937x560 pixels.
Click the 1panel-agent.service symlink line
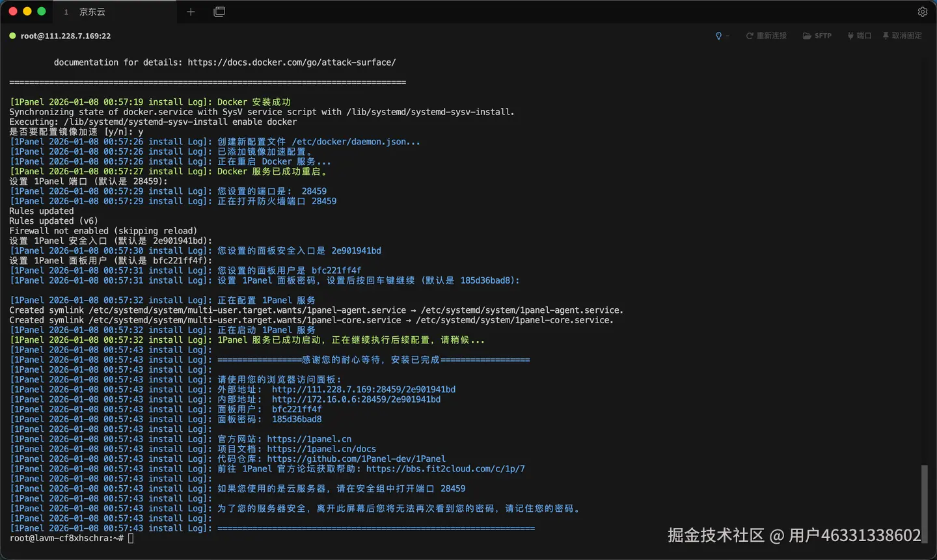[x=316, y=310]
